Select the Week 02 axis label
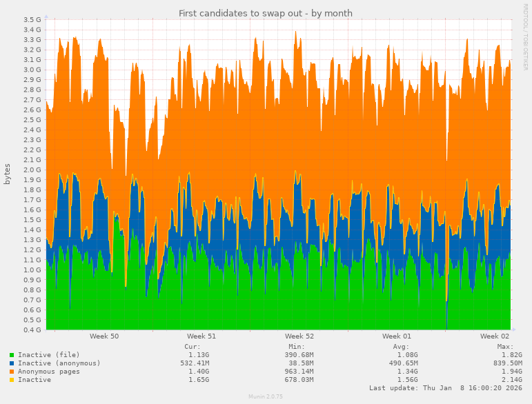The image size is (532, 404). coord(495,336)
